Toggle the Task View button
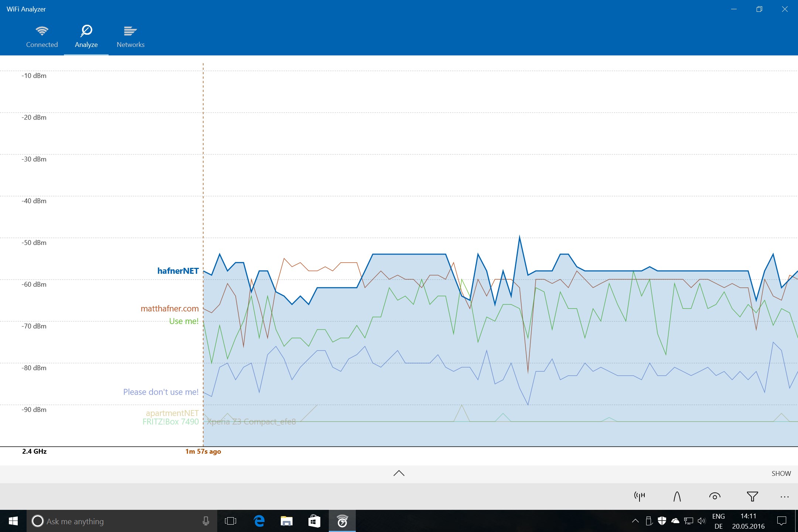Image resolution: width=798 pixels, height=532 pixels. pos(231,521)
